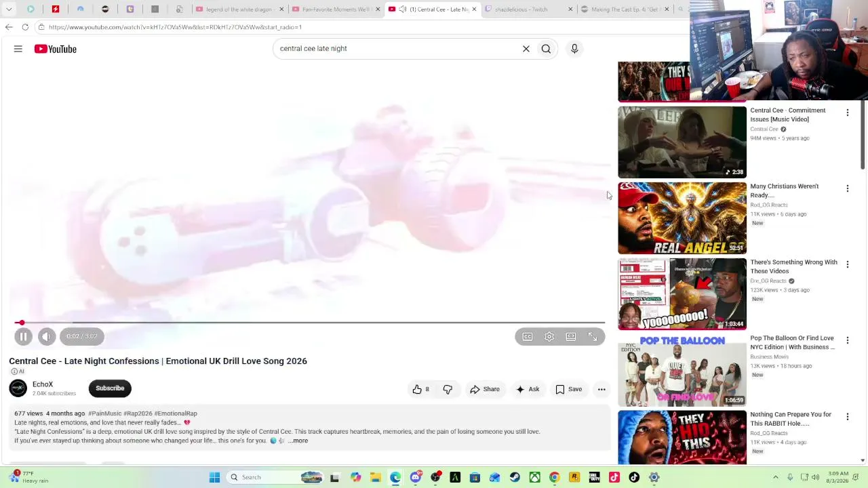Open Microsoft Edge from taskbar
Image resolution: width=868 pixels, height=488 pixels.
395,477
